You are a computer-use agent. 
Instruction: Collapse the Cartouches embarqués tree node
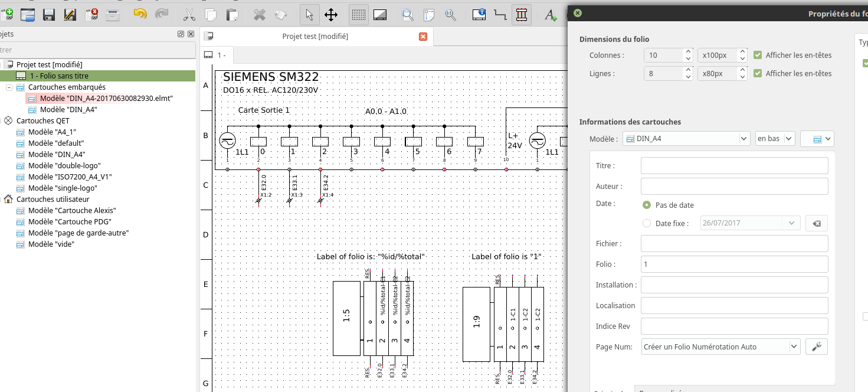click(x=9, y=87)
